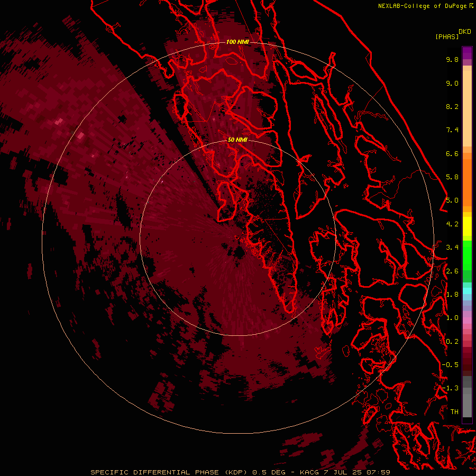Pick the purple segment atop the color bar
This screenshot has height=476, width=476.
point(467,53)
